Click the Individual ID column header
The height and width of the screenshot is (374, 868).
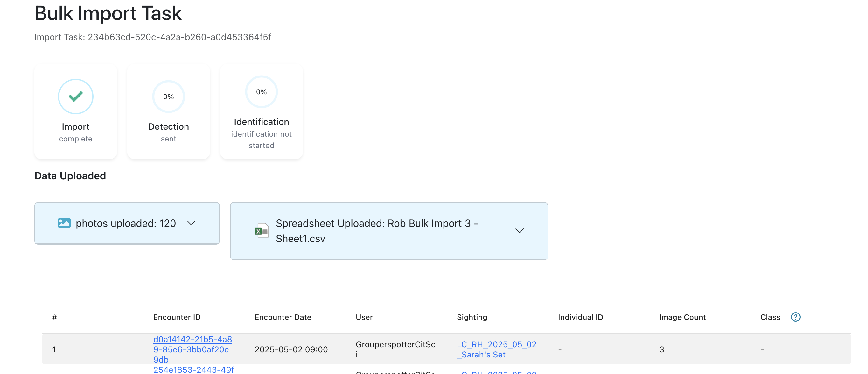point(580,317)
